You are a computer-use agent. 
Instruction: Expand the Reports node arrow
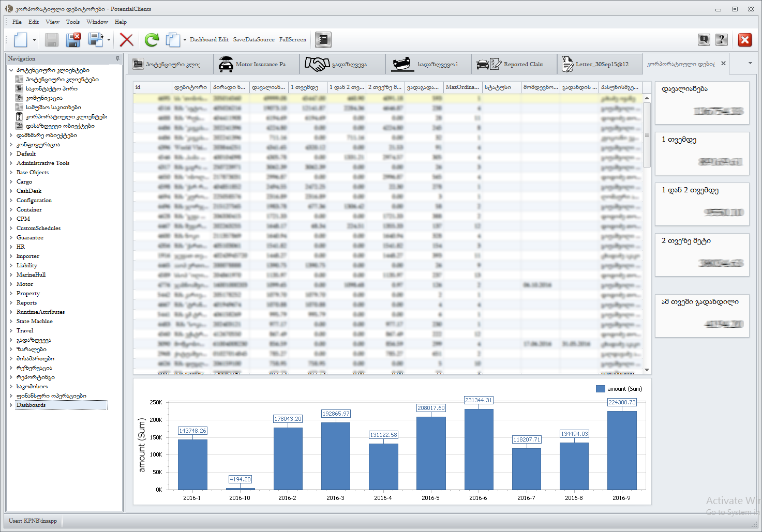(x=11, y=302)
